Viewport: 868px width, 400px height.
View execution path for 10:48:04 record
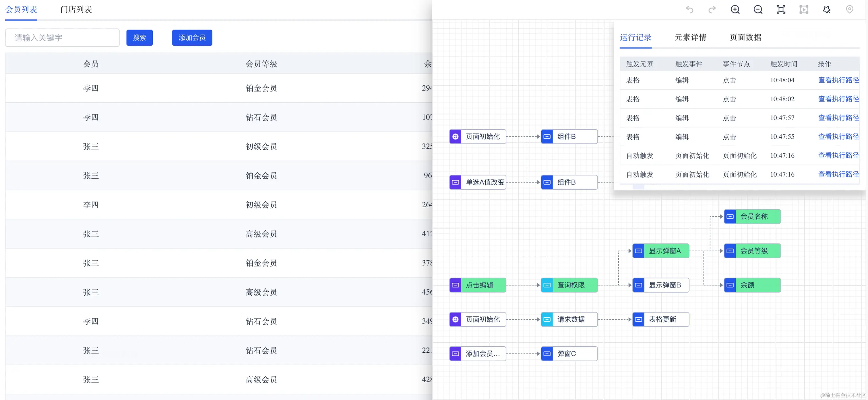pyautogui.click(x=838, y=80)
